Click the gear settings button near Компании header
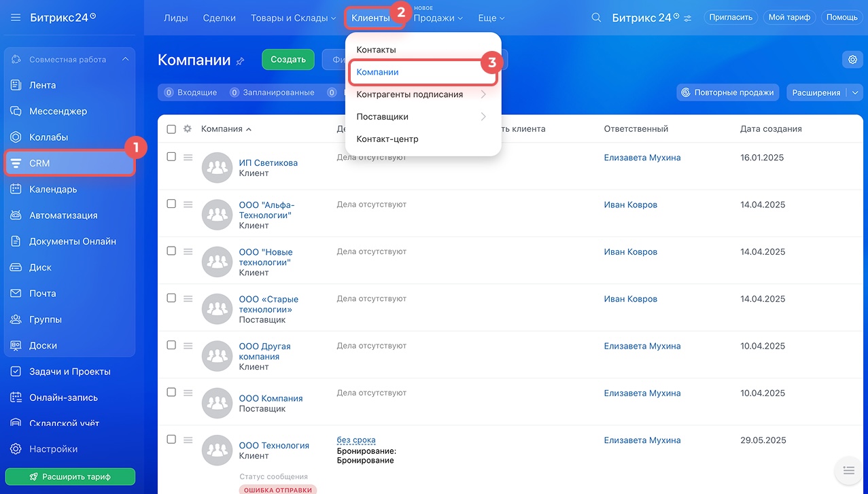The image size is (868, 494). [x=852, y=60]
